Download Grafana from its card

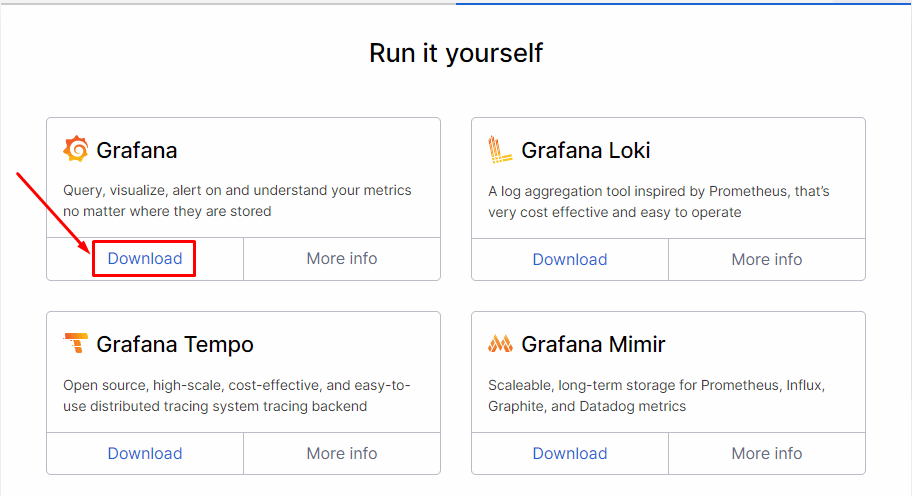(145, 258)
